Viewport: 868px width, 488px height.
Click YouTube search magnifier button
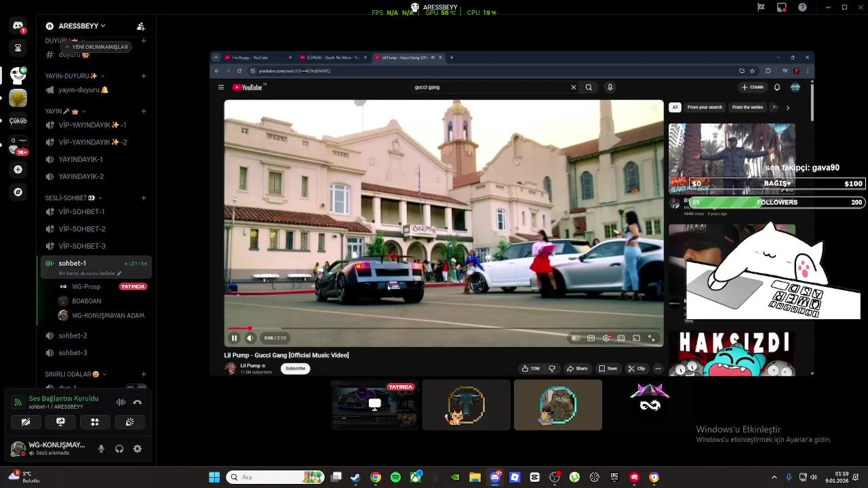(x=589, y=87)
